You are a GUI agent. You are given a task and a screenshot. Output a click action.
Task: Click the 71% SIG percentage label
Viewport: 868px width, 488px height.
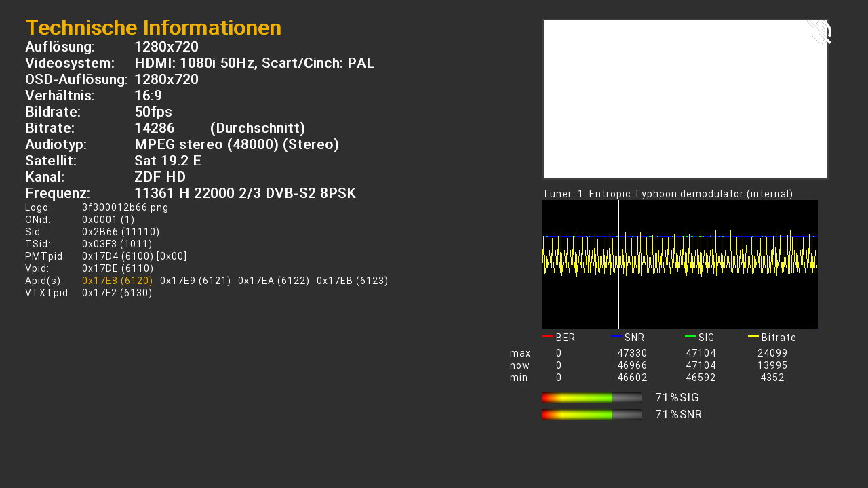click(676, 398)
